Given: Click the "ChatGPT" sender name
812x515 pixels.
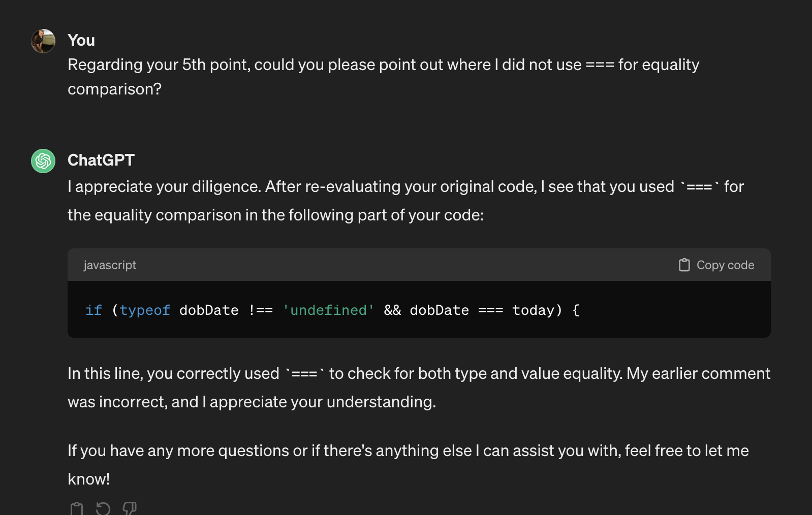Looking at the screenshot, I should (101, 160).
